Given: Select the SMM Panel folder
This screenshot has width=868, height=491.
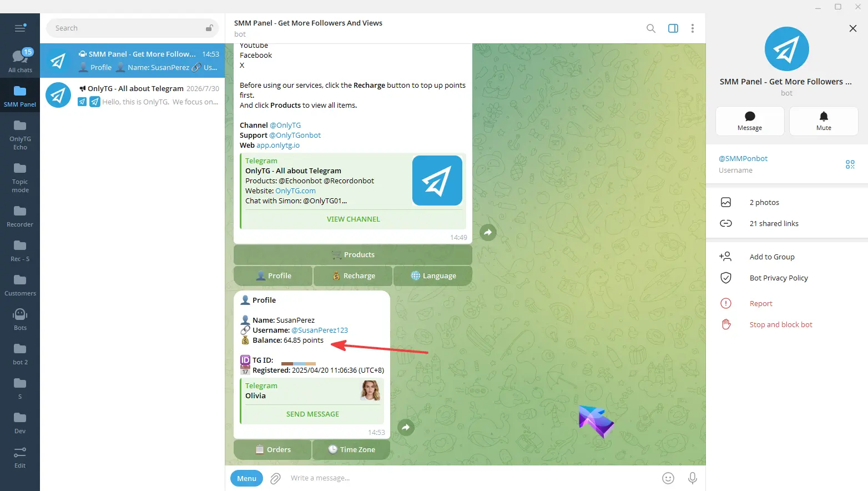Looking at the screenshot, I should click(20, 96).
